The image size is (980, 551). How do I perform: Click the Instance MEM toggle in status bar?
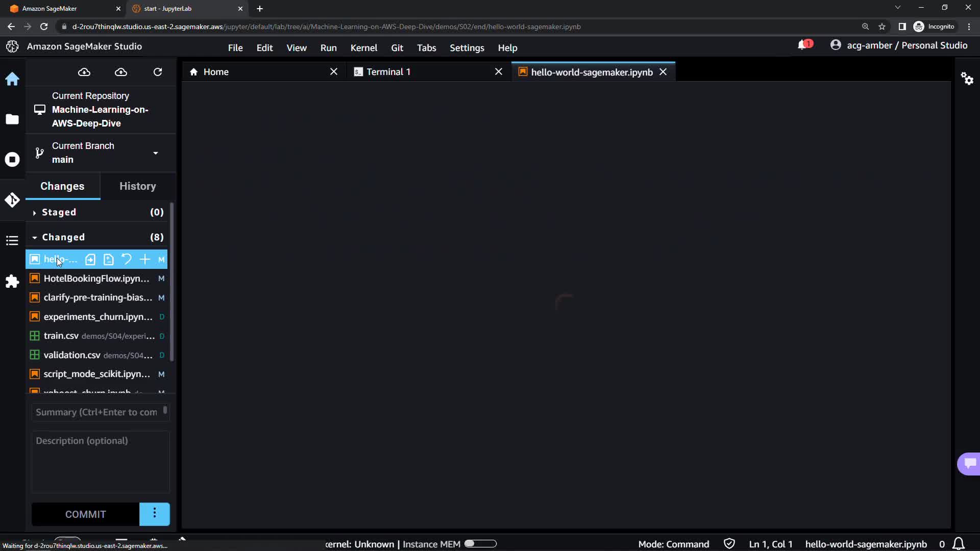(480, 544)
